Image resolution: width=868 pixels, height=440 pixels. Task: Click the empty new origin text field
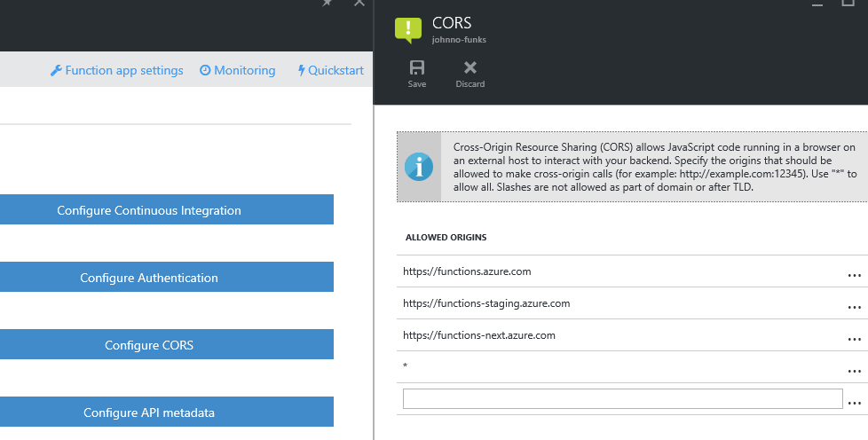[x=622, y=399]
